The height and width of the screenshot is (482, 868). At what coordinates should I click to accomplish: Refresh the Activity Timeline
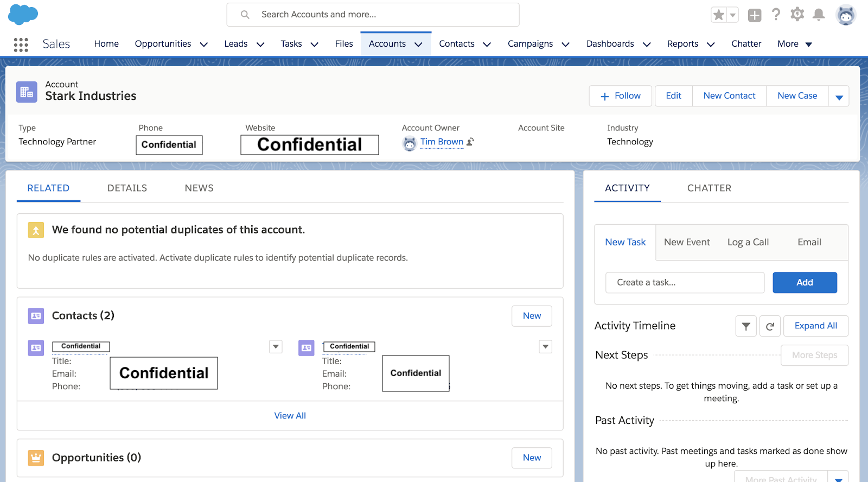coord(770,326)
